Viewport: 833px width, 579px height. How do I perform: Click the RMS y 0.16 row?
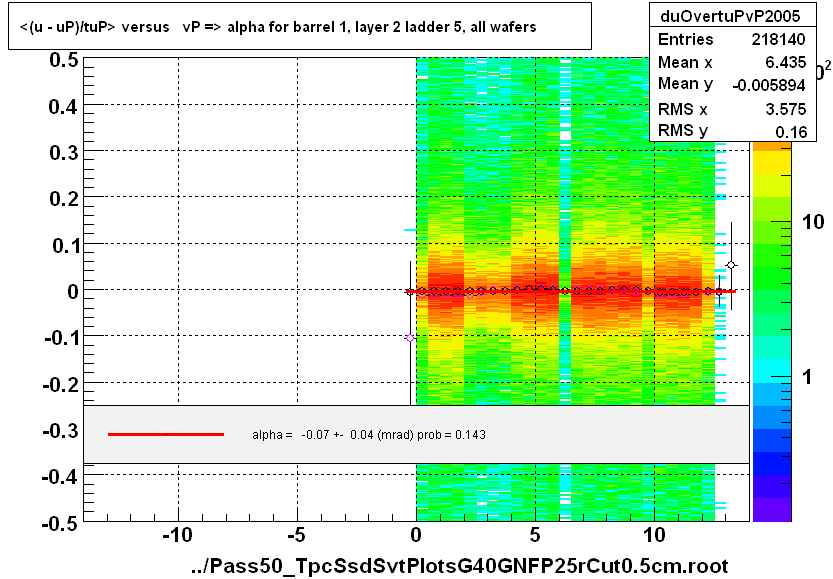click(732, 131)
